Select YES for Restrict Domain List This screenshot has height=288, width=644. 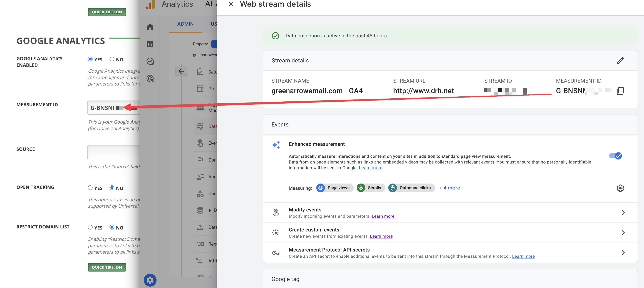click(x=90, y=227)
